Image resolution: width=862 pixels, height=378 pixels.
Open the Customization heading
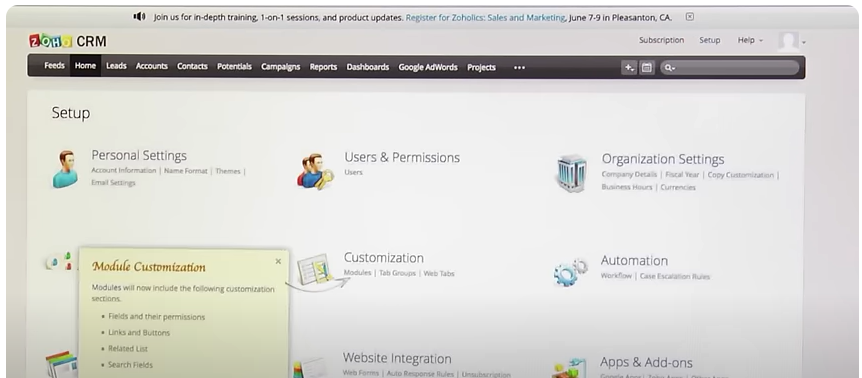[x=384, y=258]
